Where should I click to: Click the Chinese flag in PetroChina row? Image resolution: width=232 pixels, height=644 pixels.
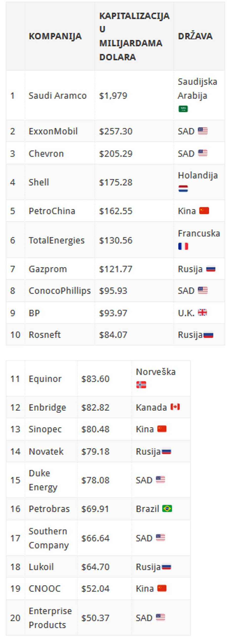[x=204, y=211]
